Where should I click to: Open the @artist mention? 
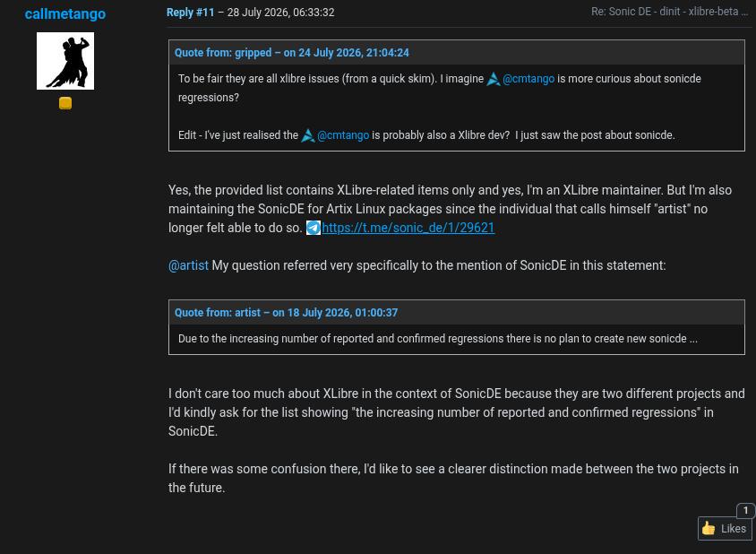188,265
